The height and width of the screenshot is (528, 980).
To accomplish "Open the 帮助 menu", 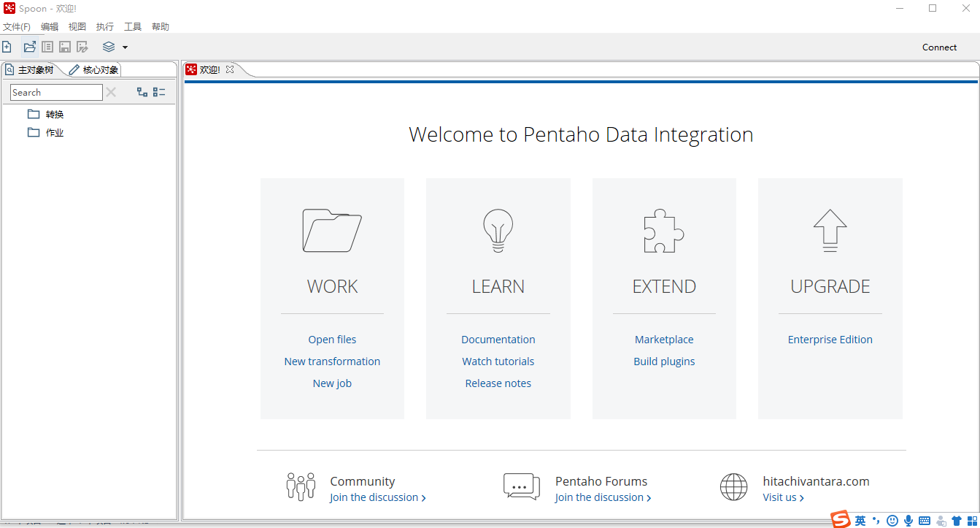I will pyautogui.click(x=161, y=27).
